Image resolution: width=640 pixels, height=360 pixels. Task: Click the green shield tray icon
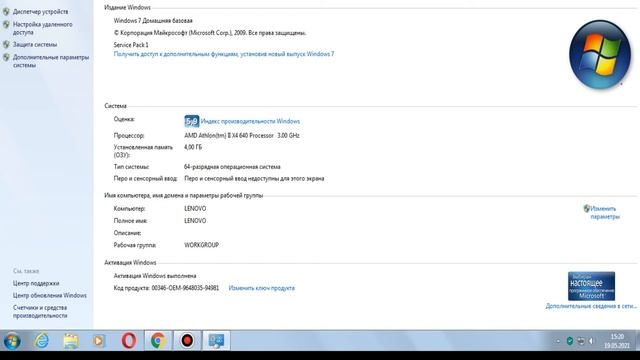570,341
